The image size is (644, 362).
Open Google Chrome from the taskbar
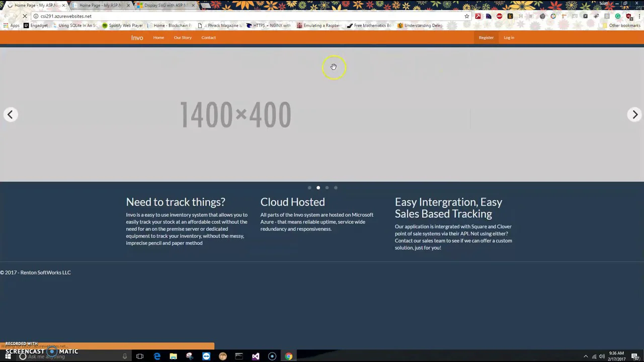coord(289,356)
